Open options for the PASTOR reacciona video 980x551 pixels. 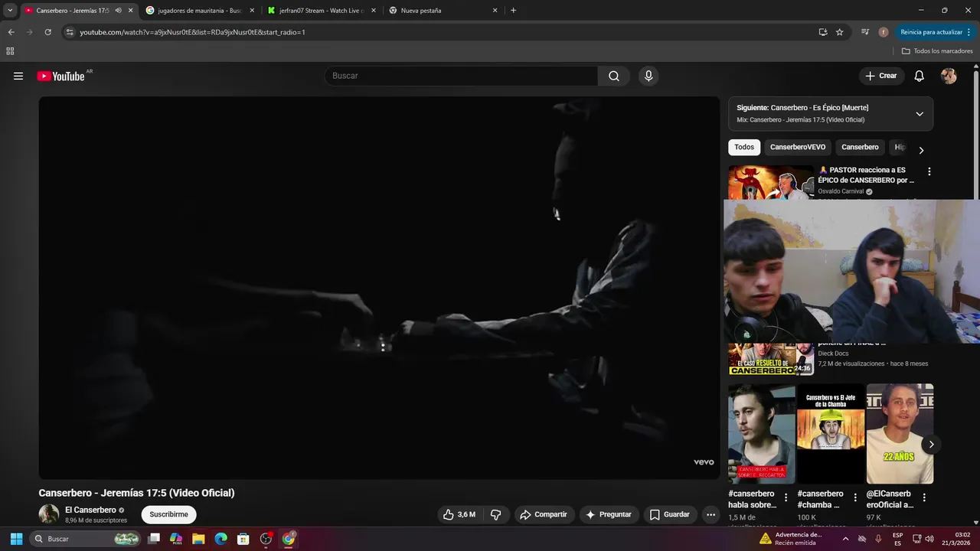(x=929, y=172)
